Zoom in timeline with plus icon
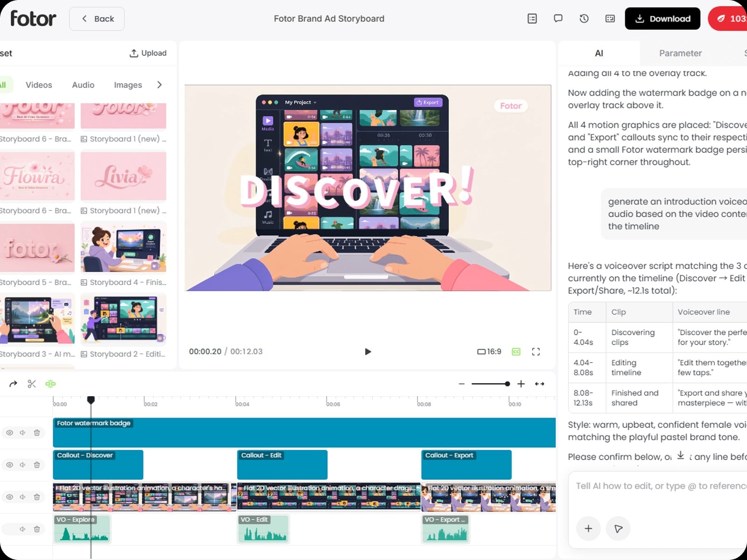Image resolution: width=747 pixels, height=560 pixels. pyautogui.click(x=521, y=384)
